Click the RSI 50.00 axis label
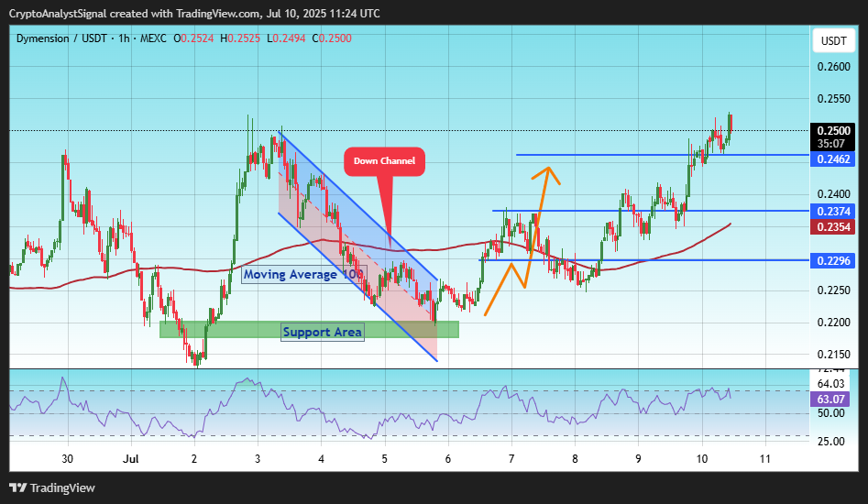868x504 pixels. 831,413
